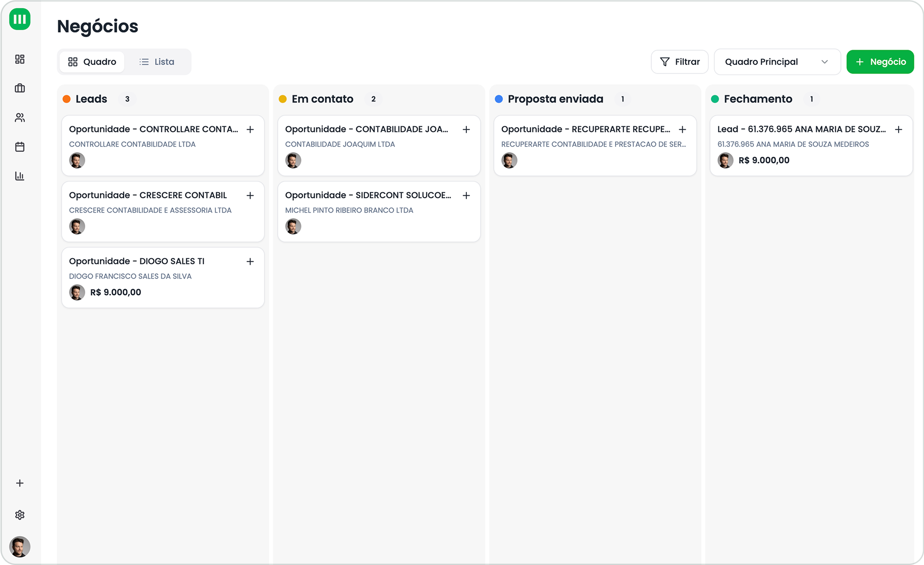Open the bar chart reports icon
This screenshot has height=565, width=924.
click(x=20, y=176)
